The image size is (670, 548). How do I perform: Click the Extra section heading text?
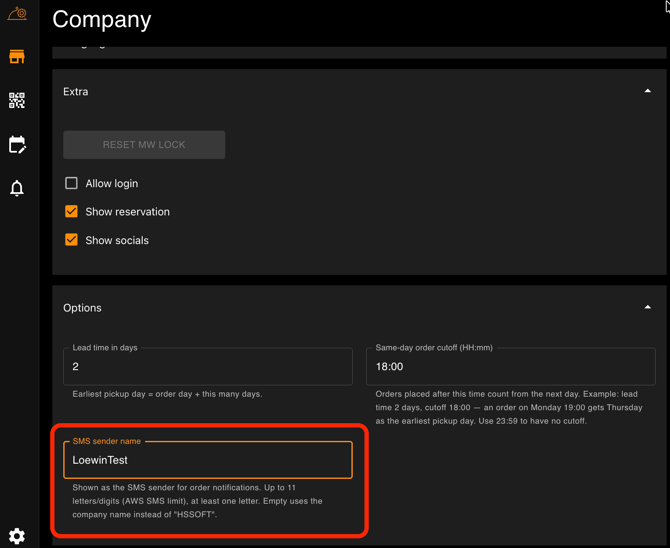76,91
